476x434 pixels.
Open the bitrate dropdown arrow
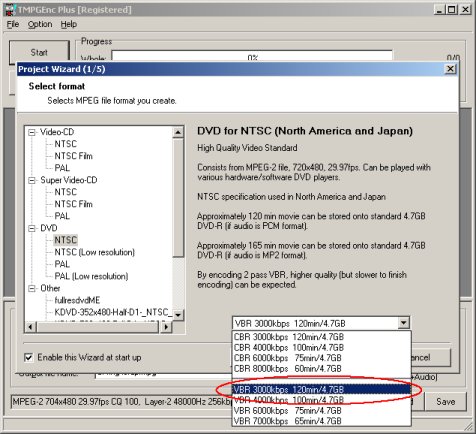(x=403, y=323)
